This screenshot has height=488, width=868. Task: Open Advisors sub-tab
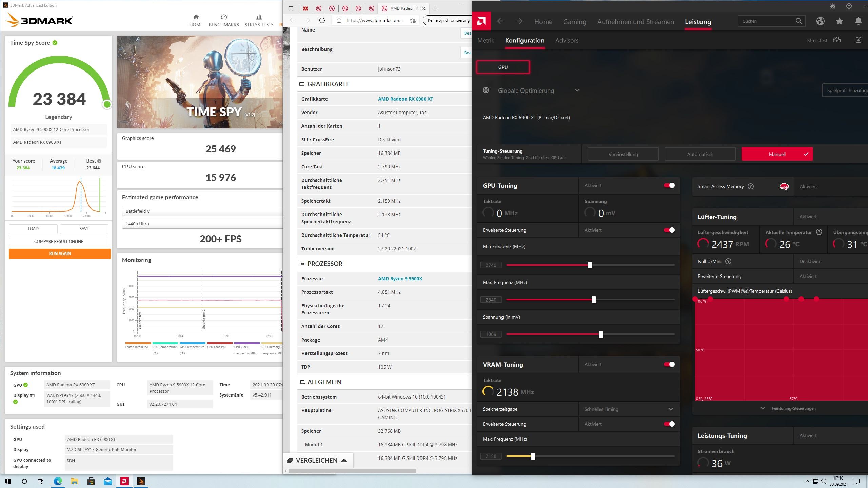click(567, 40)
